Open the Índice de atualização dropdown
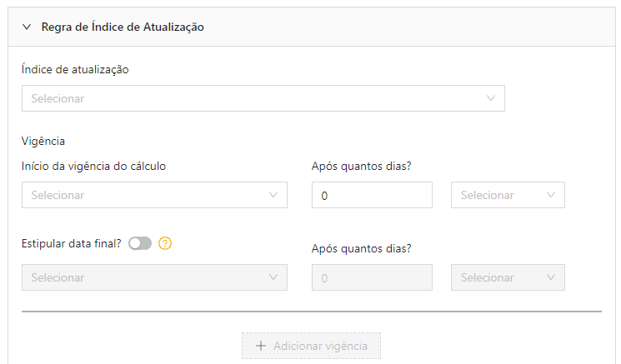The width and height of the screenshot is (621, 364). point(263,98)
